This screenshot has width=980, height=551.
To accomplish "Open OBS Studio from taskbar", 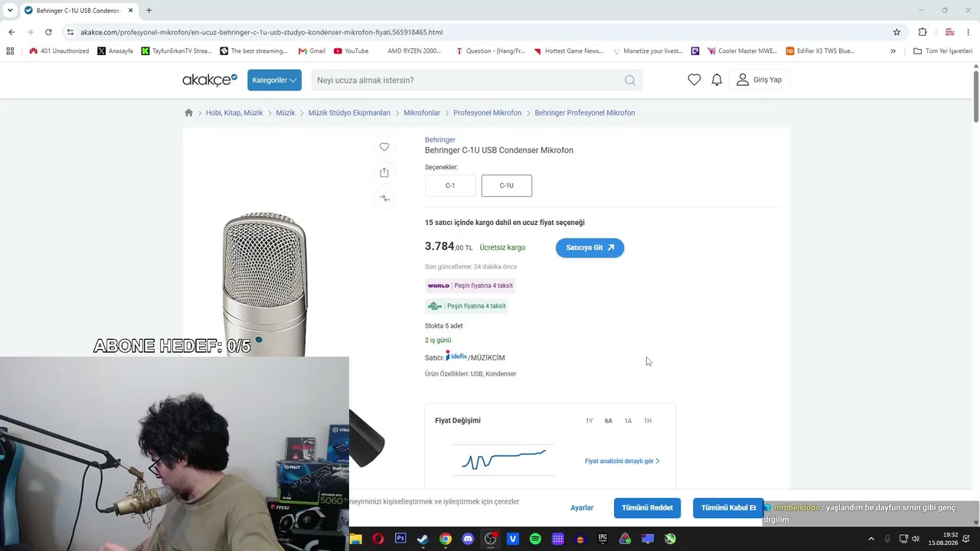I will tap(491, 539).
